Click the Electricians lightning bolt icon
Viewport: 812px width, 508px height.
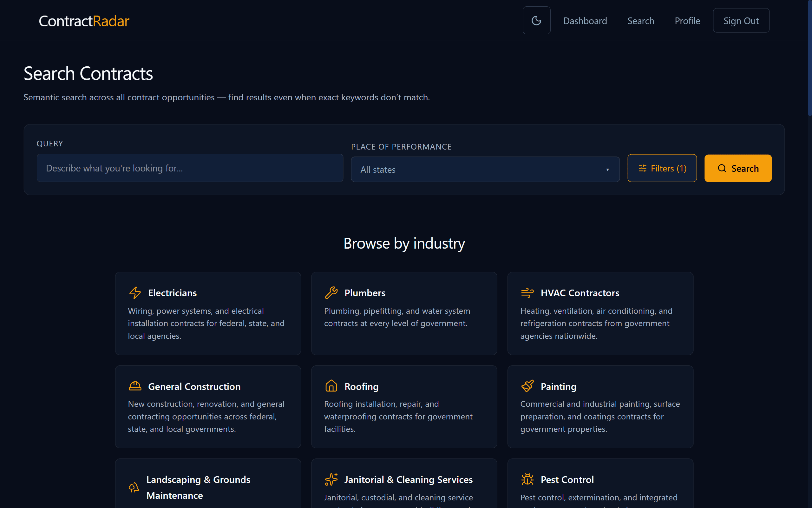pos(135,293)
